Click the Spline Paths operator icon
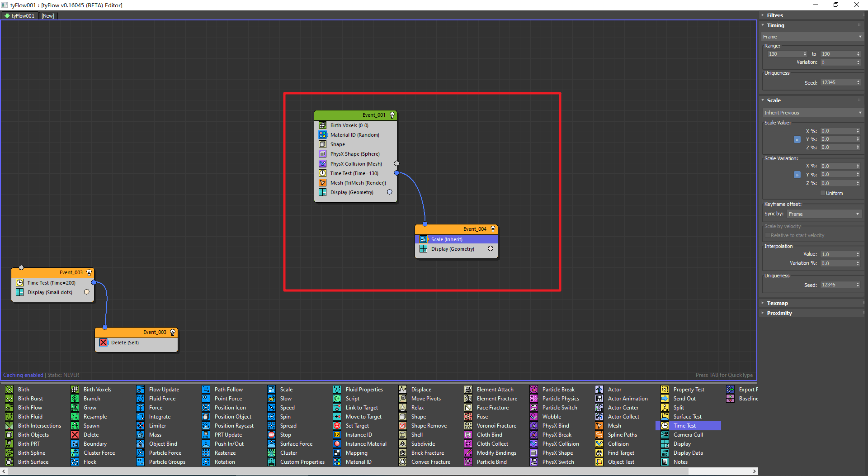This screenshot has height=476, width=868. (599, 435)
